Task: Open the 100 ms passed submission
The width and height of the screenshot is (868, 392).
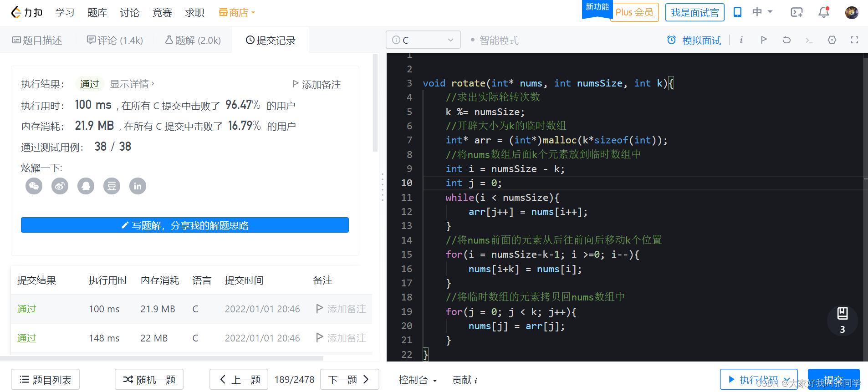Action: (x=26, y=309)
